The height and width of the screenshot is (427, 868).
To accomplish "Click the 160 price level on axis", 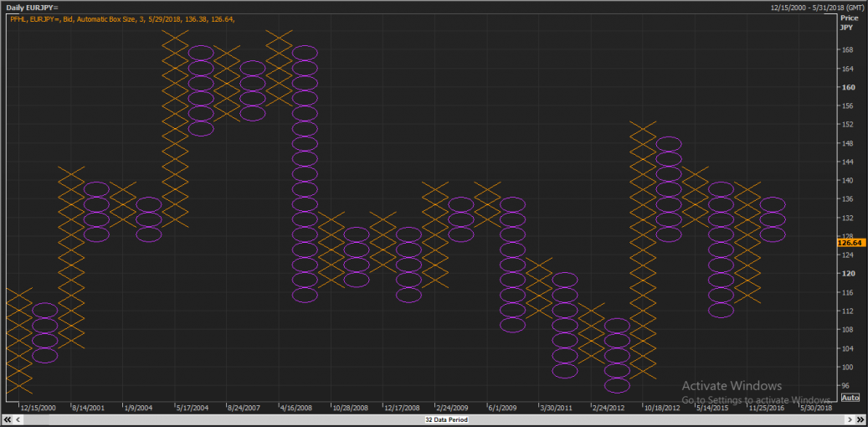I will pyautogui.click(x=847, y=87).
